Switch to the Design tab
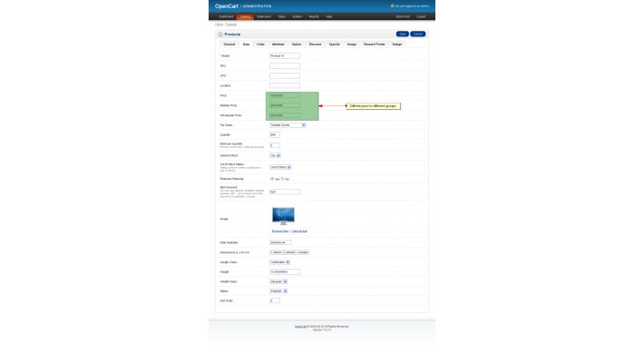644x345 pixels. [396, 44]
